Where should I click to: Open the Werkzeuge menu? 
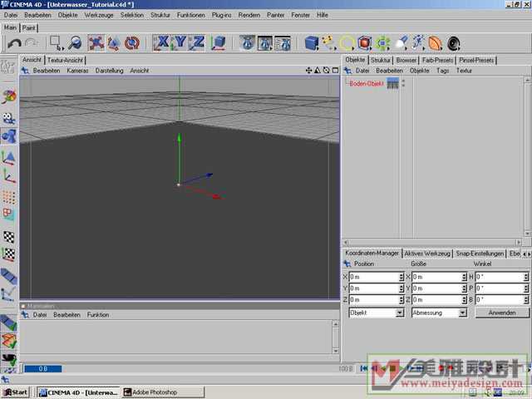pyautogui.click(x=99, y=15)
